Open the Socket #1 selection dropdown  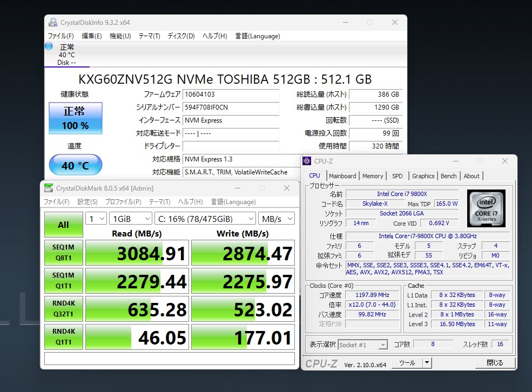point(362,345)
